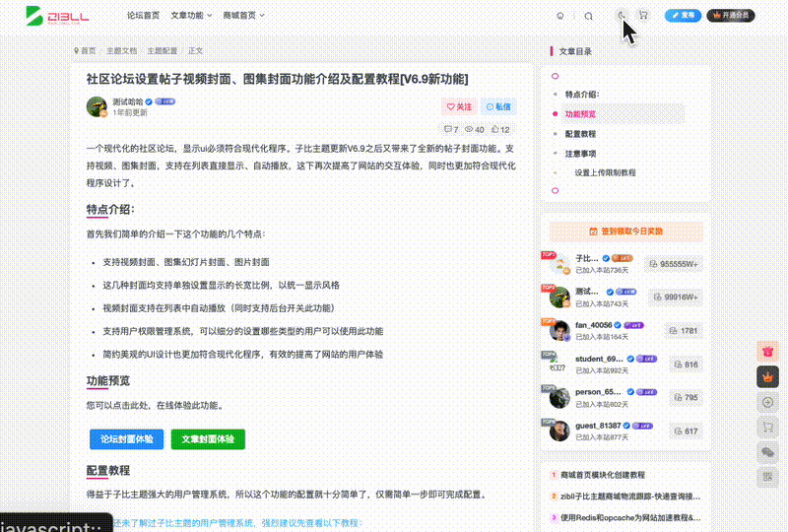Expand the 文章功能 dropdown menu
Image resolution: width=788 pixels, height=532 pixels.
(x=191, y=16)
